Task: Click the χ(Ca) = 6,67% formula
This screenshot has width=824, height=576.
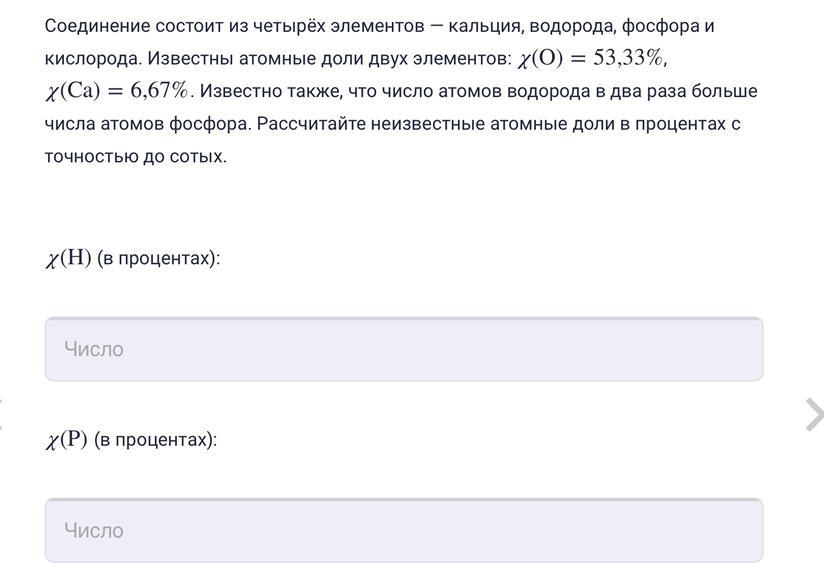Action: point(119,91)
